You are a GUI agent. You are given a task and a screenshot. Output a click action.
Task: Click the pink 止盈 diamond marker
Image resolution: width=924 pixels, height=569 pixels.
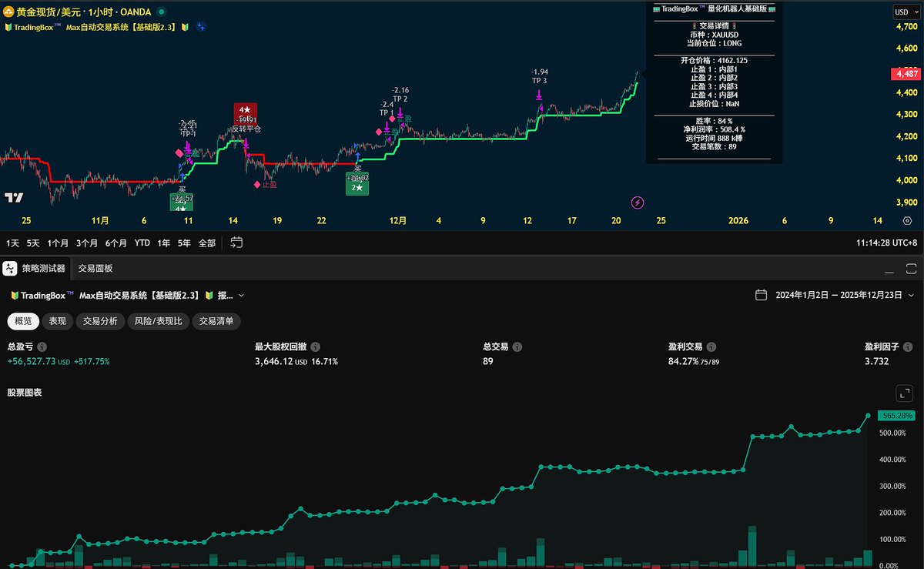tap(256, 185)
